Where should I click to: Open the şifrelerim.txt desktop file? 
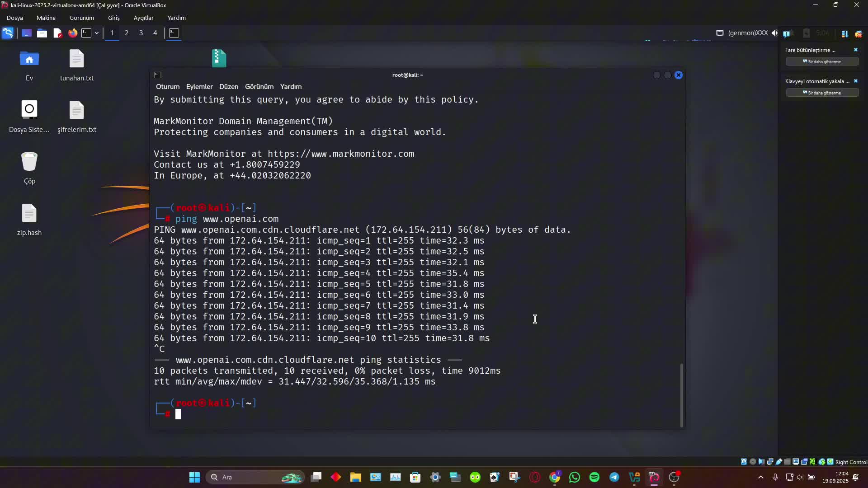[77, 111]
